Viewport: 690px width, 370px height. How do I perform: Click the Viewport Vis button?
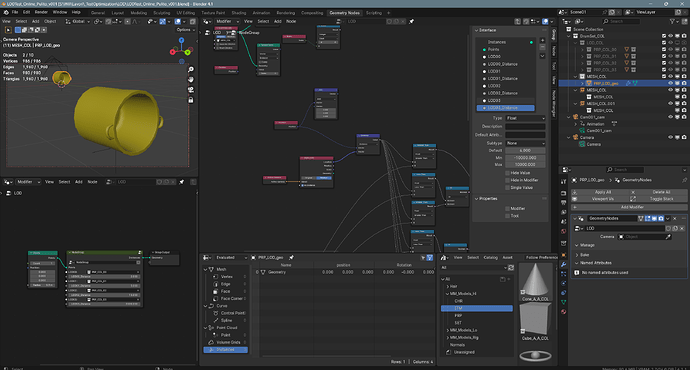(x=599, y=199)
